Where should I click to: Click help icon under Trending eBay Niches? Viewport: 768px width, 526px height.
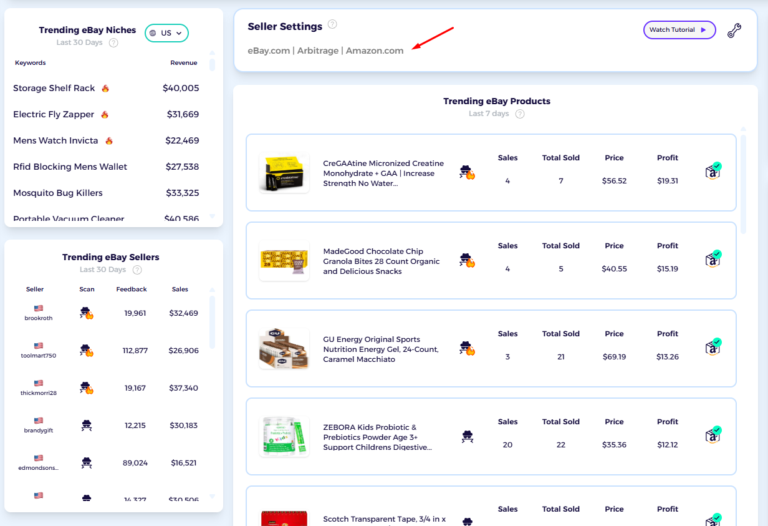coord(113,43)
